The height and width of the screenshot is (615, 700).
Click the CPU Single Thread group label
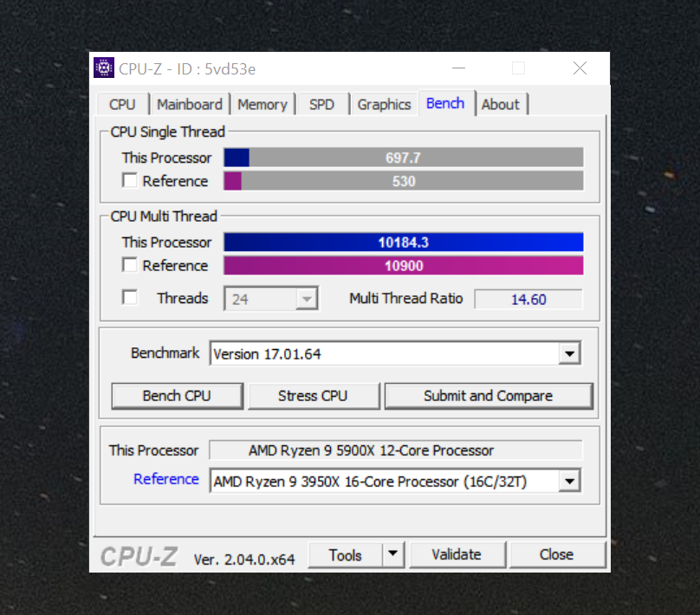[168, 132]
